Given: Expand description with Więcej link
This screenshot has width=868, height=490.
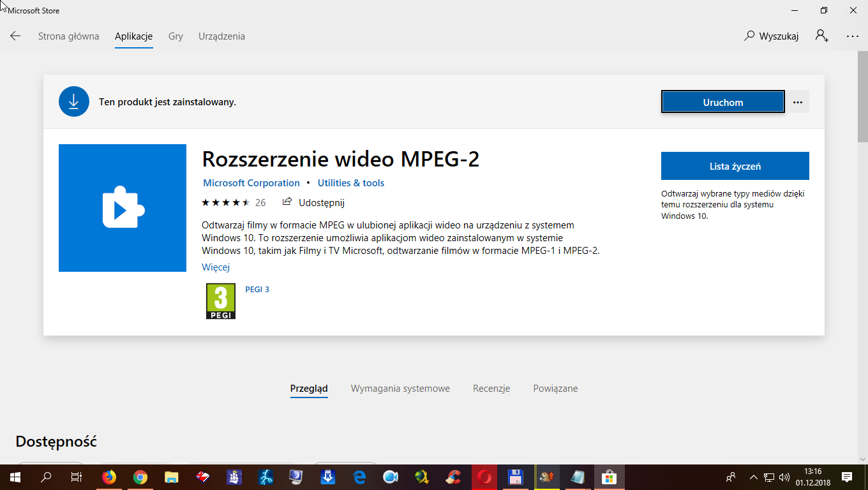Looking at the screenshot, I should pos(216,267).
